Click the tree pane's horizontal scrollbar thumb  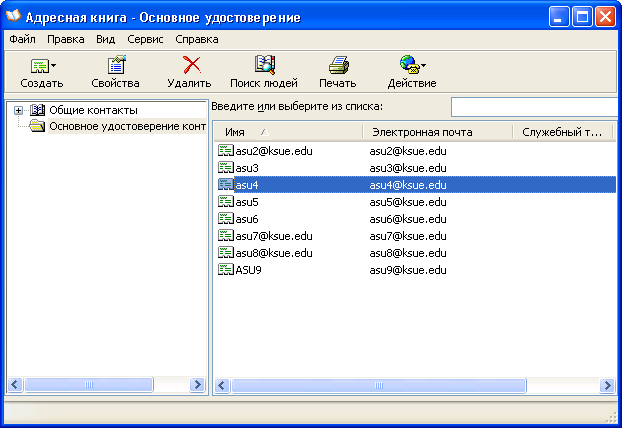[x=89, y=384]
